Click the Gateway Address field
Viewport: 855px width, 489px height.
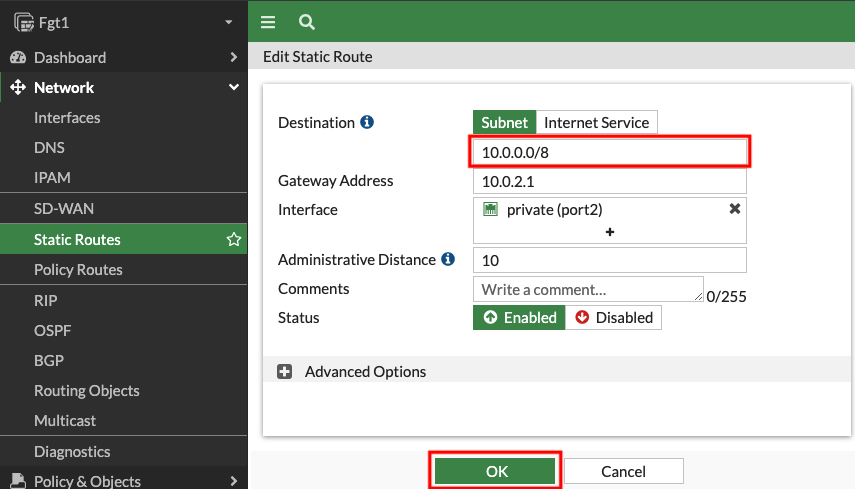[x=610, y=182]
